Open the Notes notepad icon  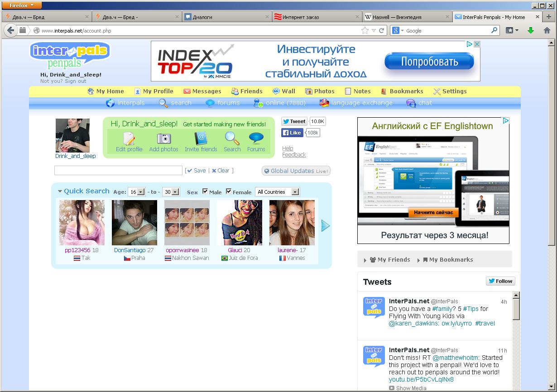(x=348, y=91)
